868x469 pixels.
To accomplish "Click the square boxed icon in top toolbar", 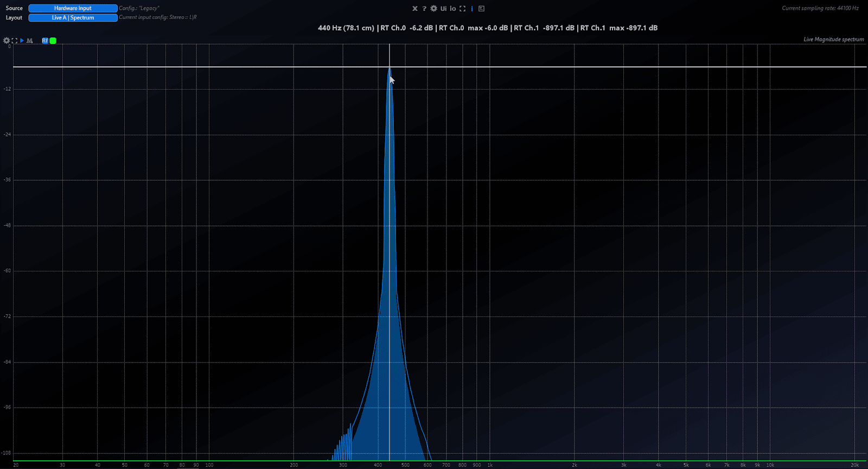I will click(x=481, y=9).
